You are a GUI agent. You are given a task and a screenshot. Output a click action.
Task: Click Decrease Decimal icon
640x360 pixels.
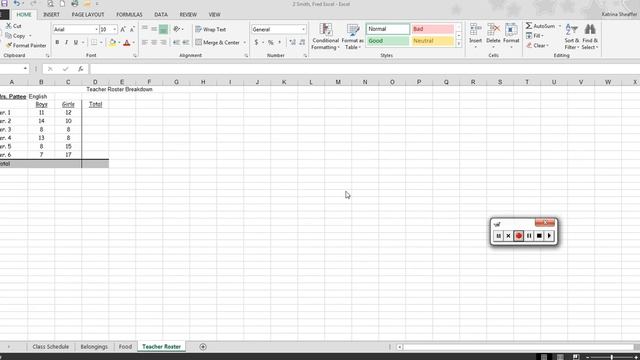click(302, 42)
